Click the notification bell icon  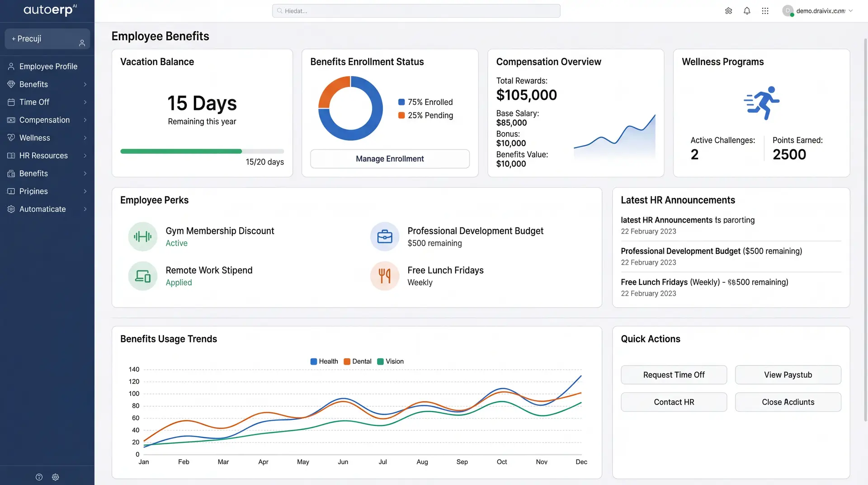coord(747,11)
